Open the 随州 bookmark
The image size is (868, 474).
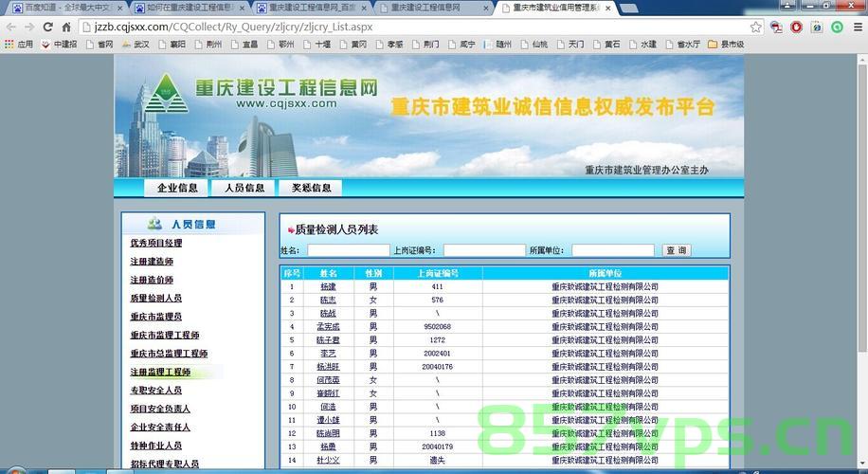click(x=497, y=45)
